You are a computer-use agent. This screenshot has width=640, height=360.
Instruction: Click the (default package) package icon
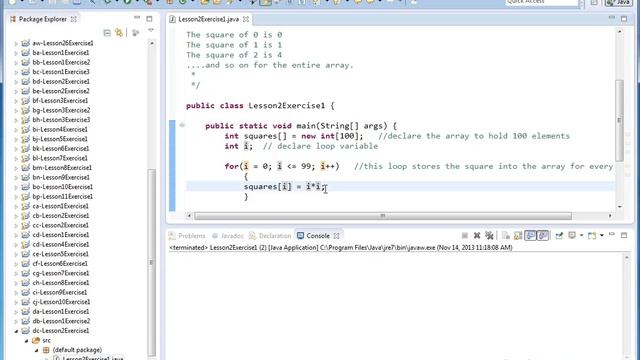click(46, 350)
